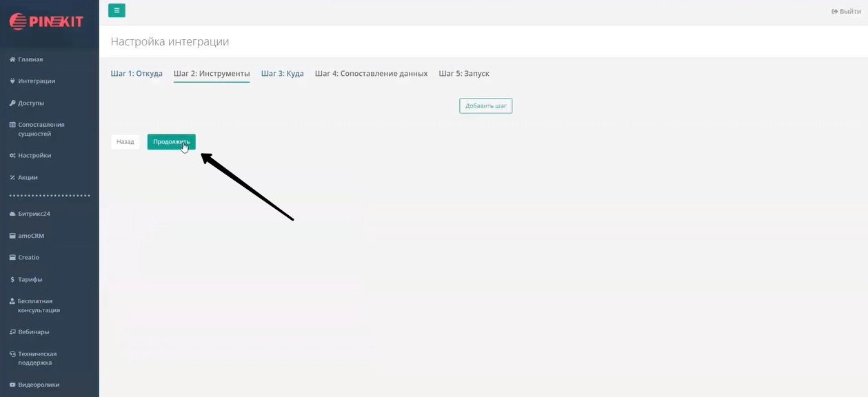
Task: Switch to tab Шаг 1: Откуда
Action: tap(137, 74)
